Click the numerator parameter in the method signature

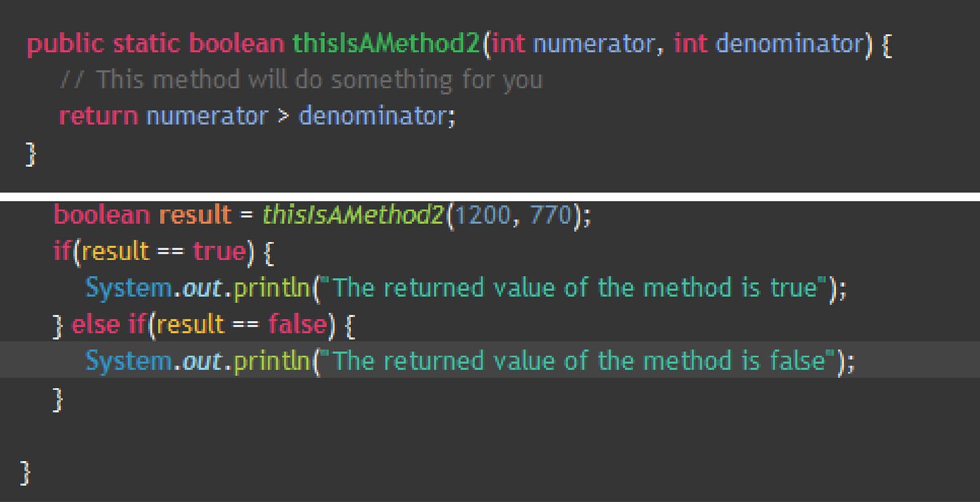(x=594, y=44)
